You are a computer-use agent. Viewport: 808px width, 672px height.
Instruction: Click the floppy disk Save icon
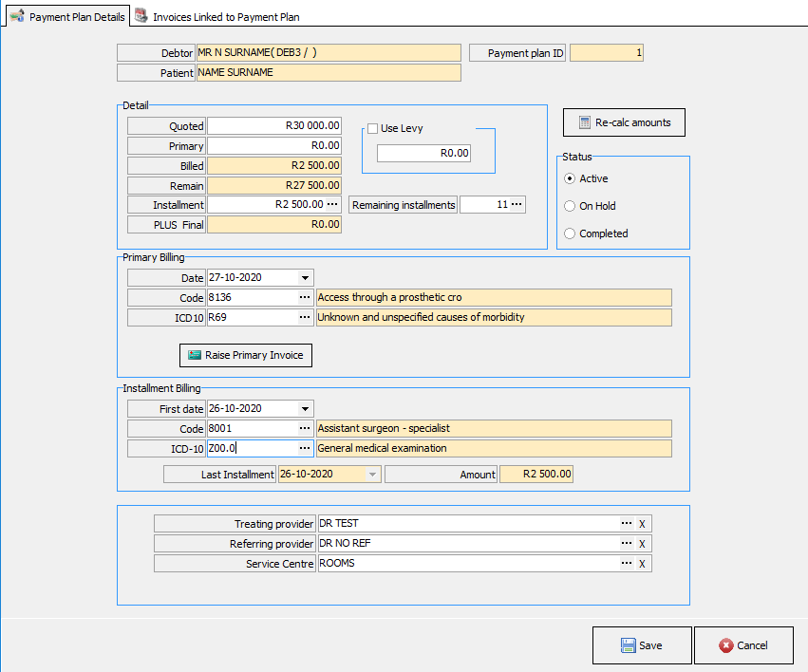628,645
